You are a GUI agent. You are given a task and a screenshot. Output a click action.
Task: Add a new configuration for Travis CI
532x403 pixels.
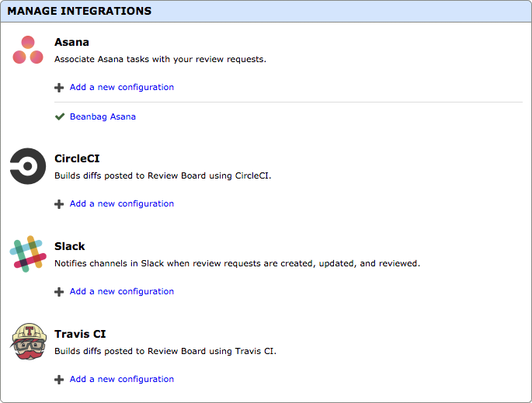[x=122, y=379]
